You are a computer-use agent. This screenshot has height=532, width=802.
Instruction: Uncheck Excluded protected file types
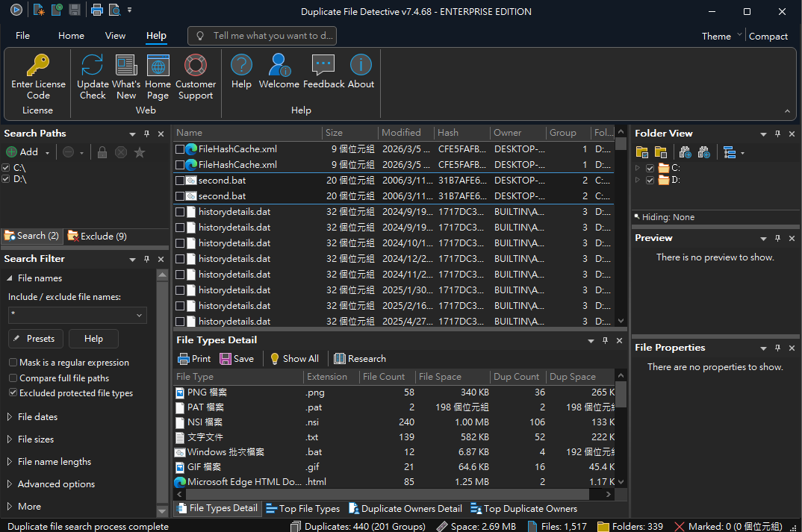pos(13,393)
